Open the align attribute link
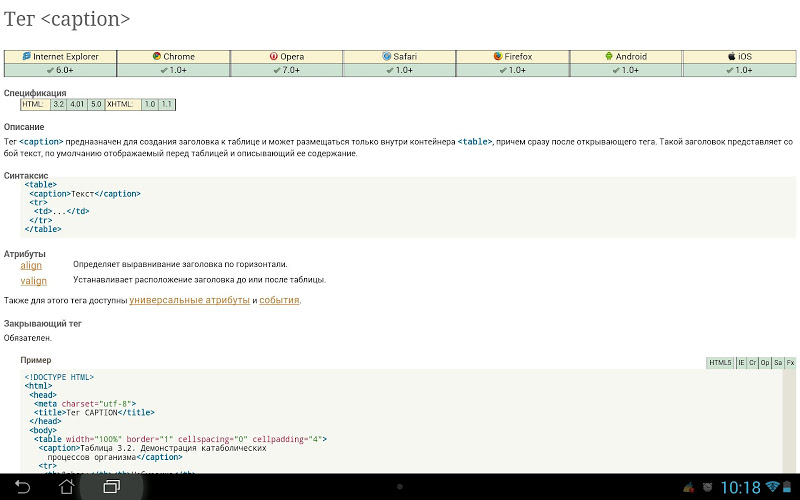 click(x=31, y=265)
